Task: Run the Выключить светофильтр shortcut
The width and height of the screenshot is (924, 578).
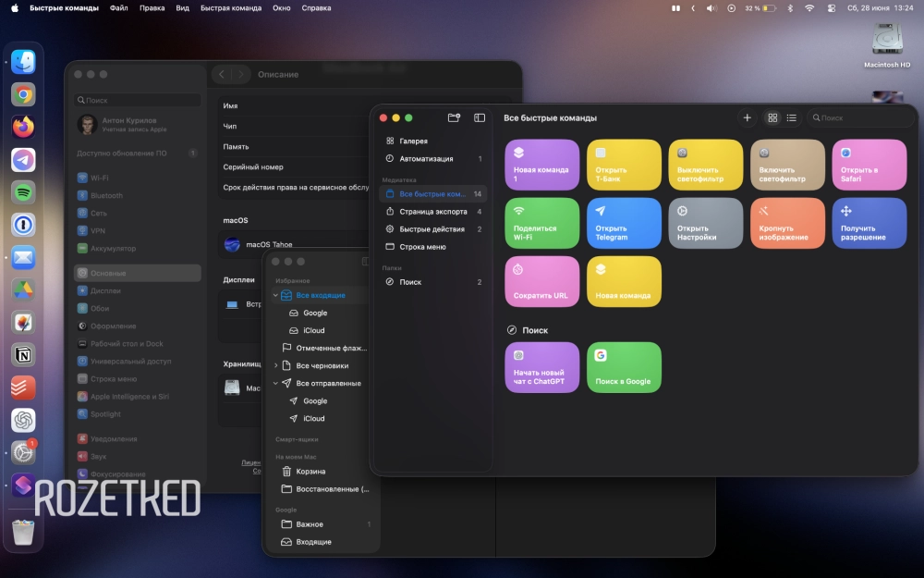Action: click(x=706, y=165)
